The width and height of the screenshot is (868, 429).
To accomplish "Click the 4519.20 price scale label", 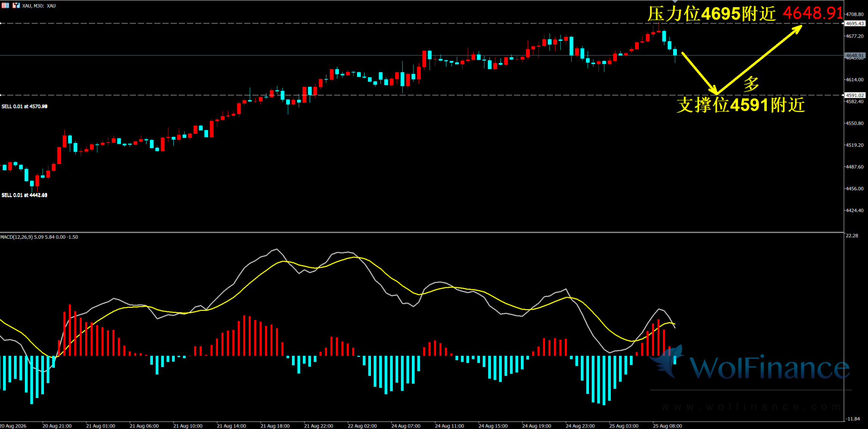I will pyautogui.click(x=855, y=145).
